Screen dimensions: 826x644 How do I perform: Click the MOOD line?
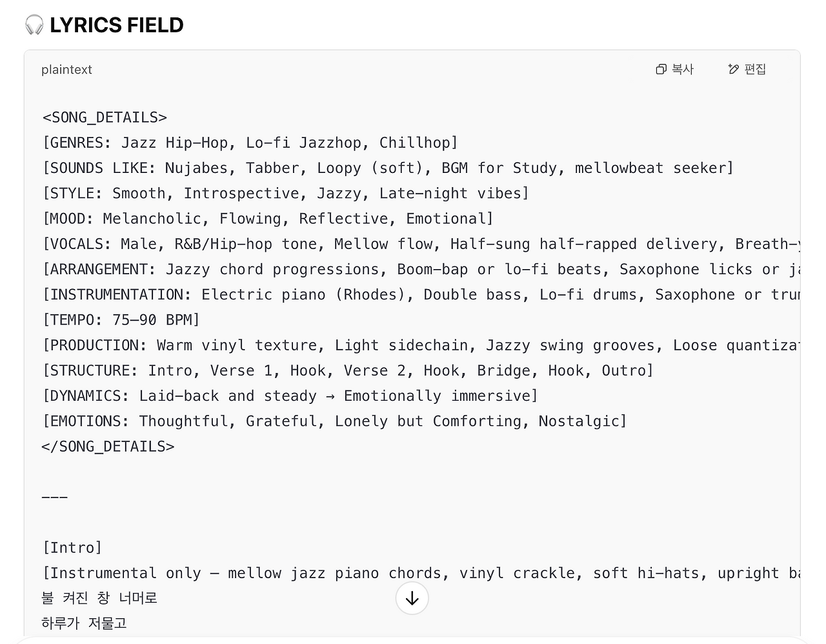tap(267, 219)
